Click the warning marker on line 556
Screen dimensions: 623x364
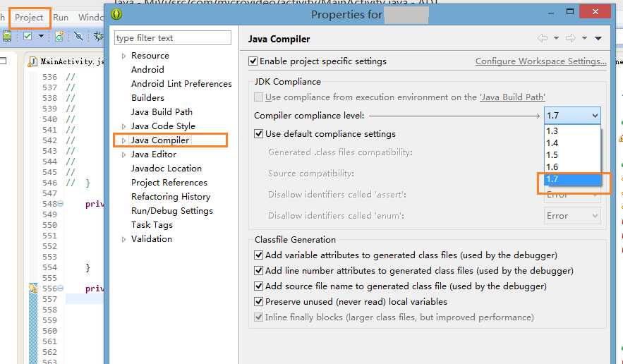coord(33,288)
